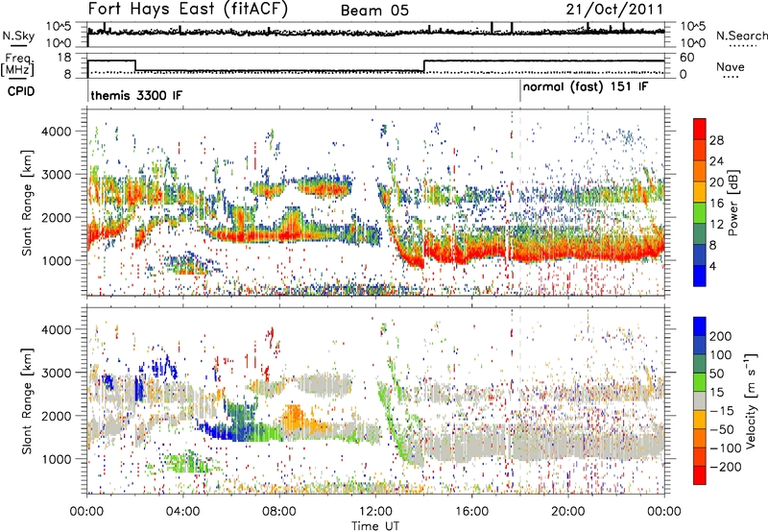Viewport: 768px width, 532px height.
Task: Click 'Slant Range [km]' label of power panel
Action: coord(28,203)
